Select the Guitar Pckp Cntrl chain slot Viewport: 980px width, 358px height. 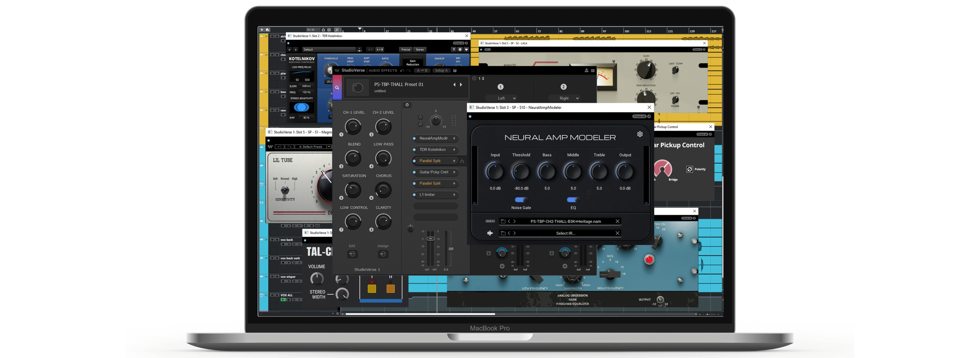tap(433, 172)
